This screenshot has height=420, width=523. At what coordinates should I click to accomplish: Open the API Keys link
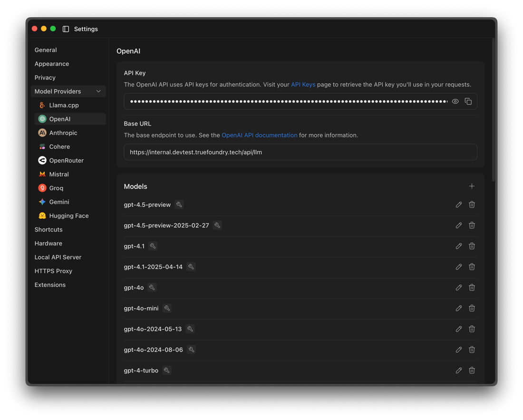(303, 85)
